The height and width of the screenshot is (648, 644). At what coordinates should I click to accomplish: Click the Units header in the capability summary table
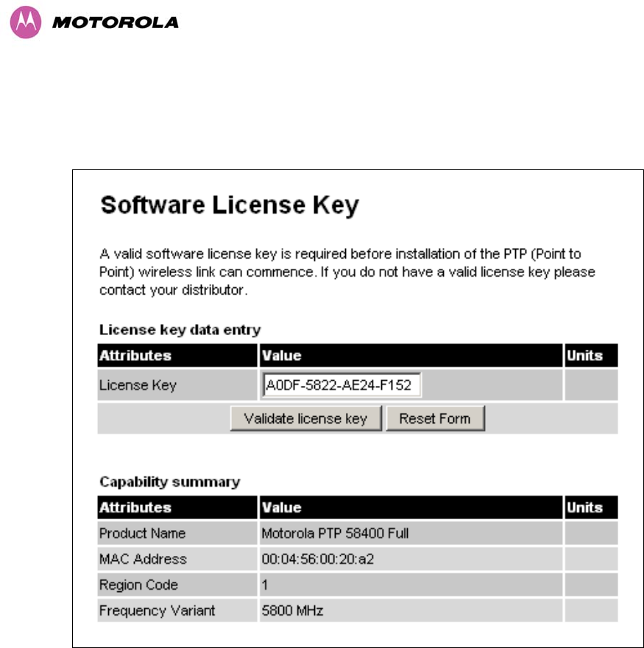tap(584, 507)
